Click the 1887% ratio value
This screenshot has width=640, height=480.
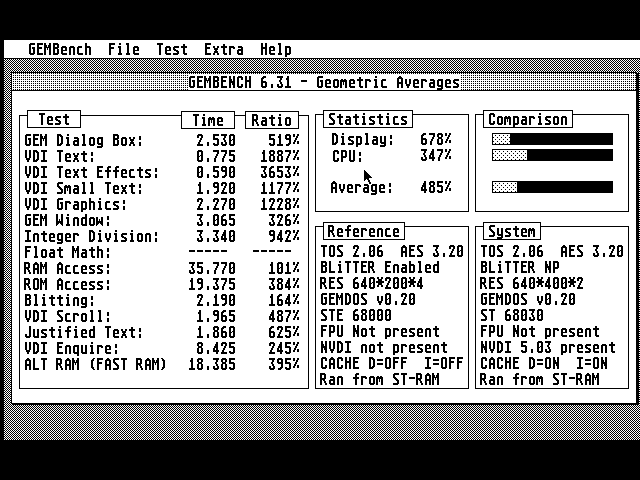click(x=280, y=156)
